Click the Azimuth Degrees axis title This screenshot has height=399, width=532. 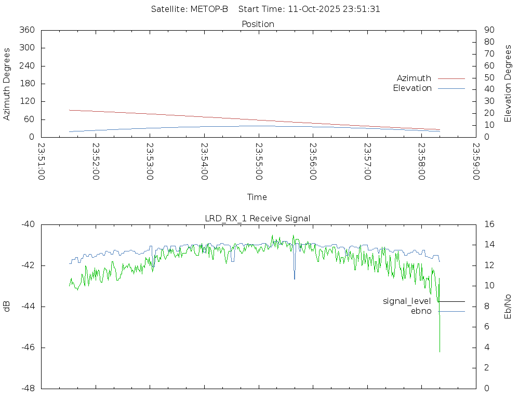click(x=7, y=84)
